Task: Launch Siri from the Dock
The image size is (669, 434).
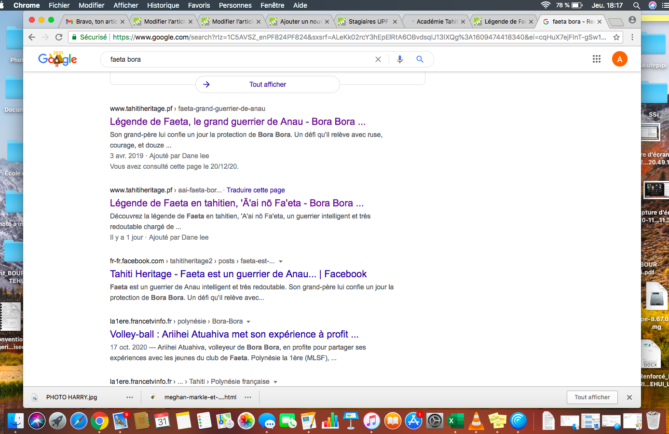Action: [37, 421]
